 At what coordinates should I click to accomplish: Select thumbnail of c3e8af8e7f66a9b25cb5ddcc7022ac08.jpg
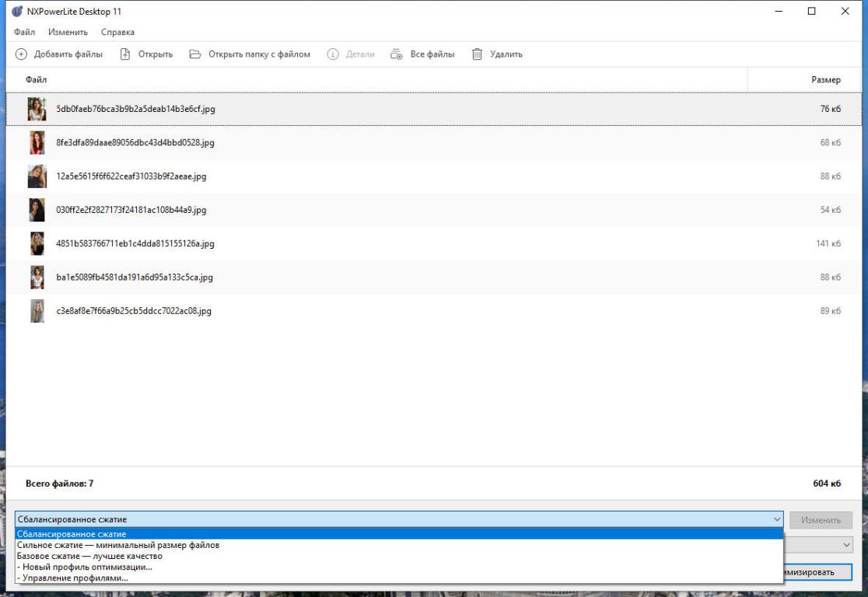tap(37, 311)
